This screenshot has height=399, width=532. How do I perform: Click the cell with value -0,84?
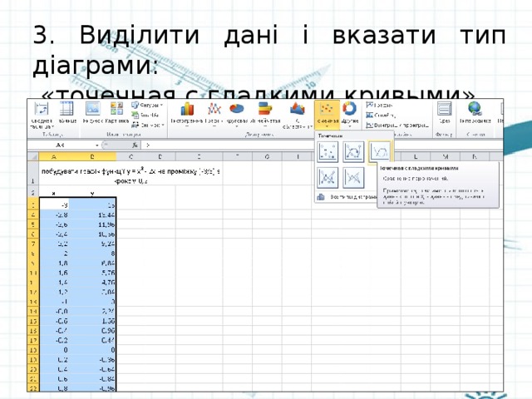point(92,379)
